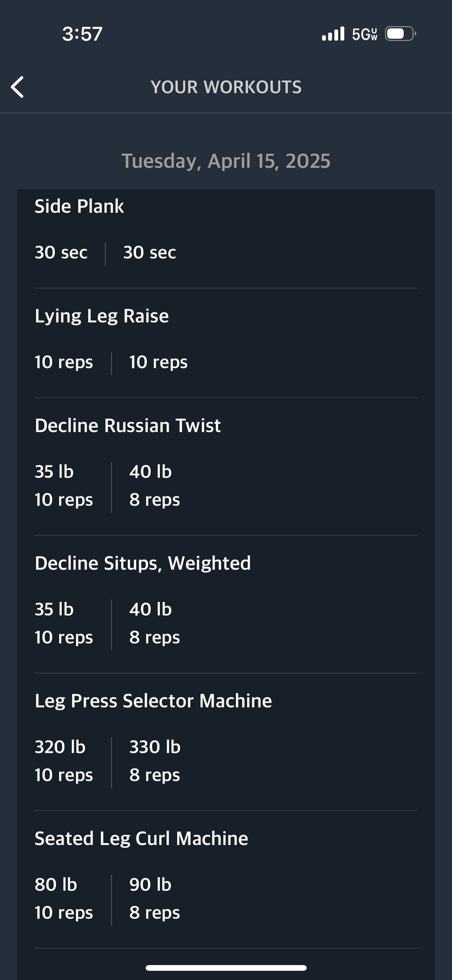Tap the 5G network indicator
Screen dimensions: 452x980
pos(365,34)
